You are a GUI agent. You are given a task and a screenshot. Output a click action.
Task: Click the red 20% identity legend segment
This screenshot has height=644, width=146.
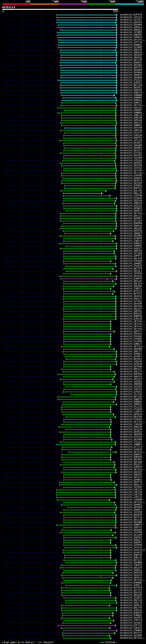tap(16, 4)
